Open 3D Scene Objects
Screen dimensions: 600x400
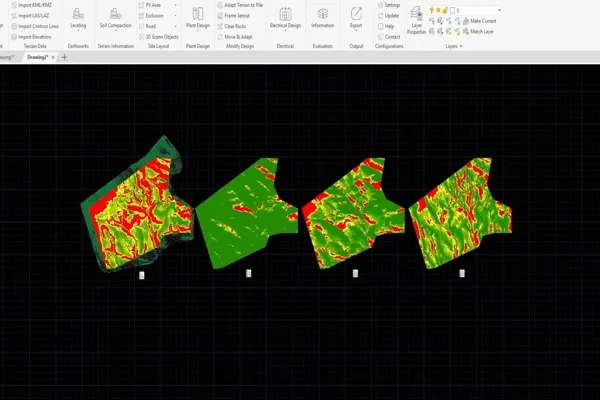[158, 37]
